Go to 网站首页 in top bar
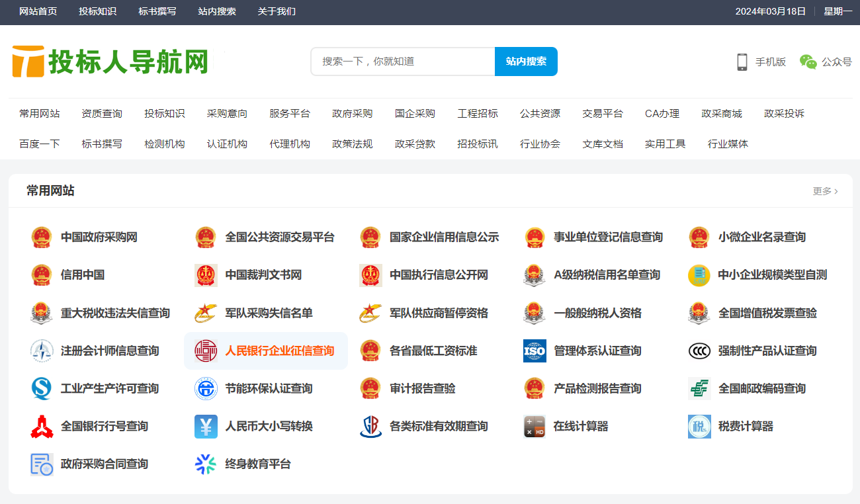 pyautogui.click(x=38, y=11)
